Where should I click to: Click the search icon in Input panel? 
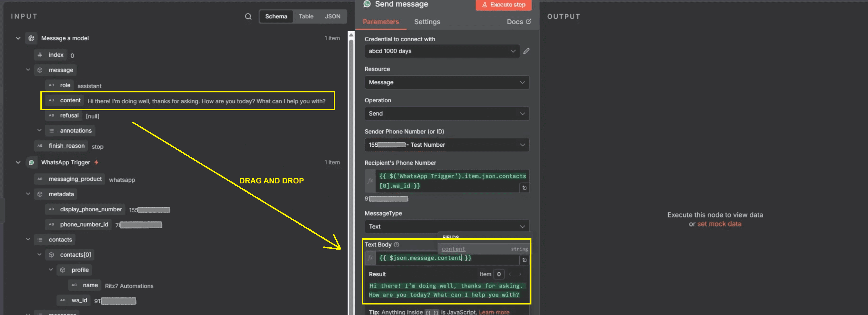248,16
